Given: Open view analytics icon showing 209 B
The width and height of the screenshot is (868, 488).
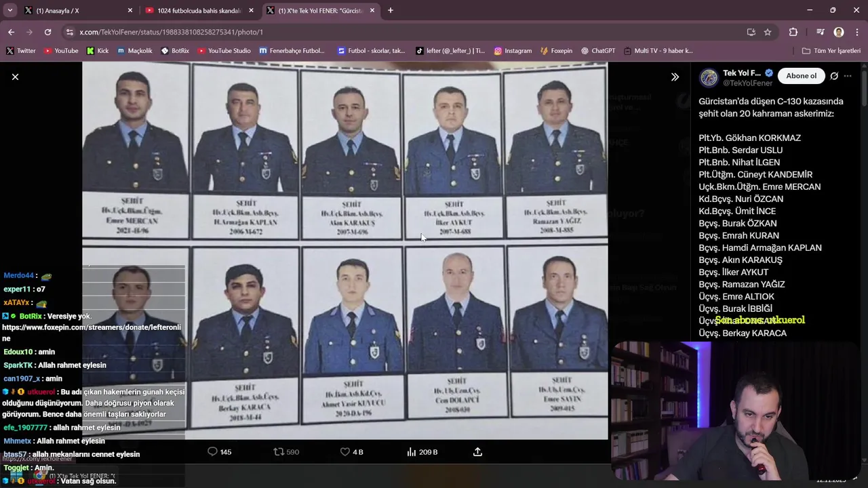Looking at the screenshot, I should point(422,451).
